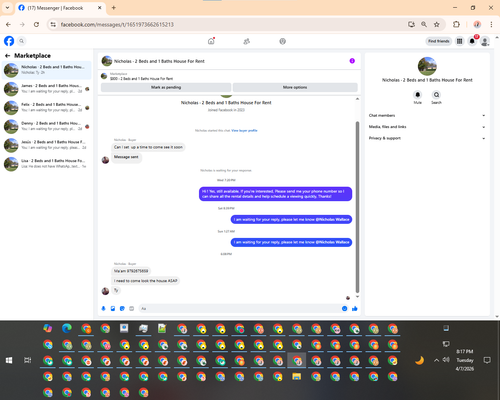Send a thumbs-up like
Viewport: 500px width, 400px height.
point(355,309)
